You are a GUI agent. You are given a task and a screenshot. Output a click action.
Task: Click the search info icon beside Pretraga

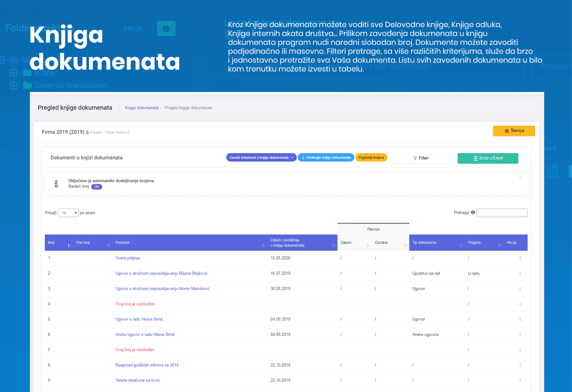[x=473, y=212]
